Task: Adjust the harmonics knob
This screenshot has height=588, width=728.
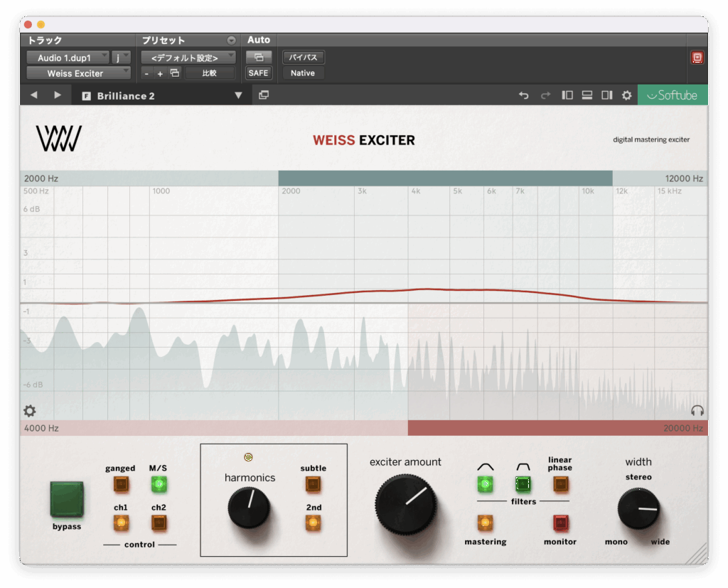Action: coord(249,507)
